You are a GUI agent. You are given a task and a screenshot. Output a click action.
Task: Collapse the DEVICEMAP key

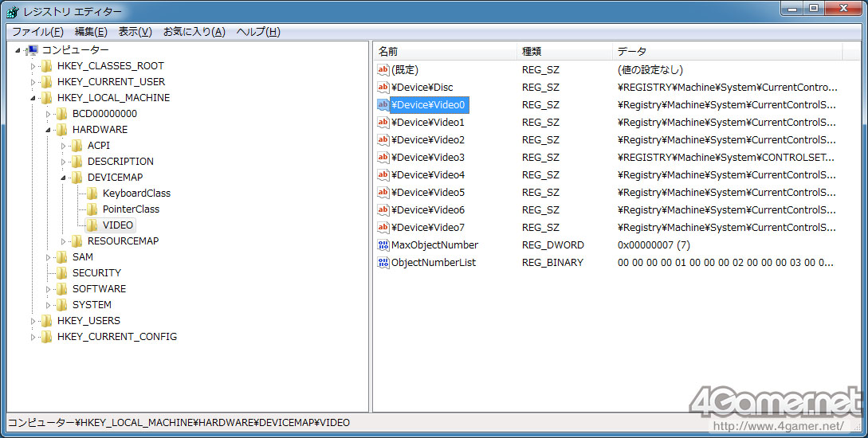pyautogui.click(x=62, y=178)
